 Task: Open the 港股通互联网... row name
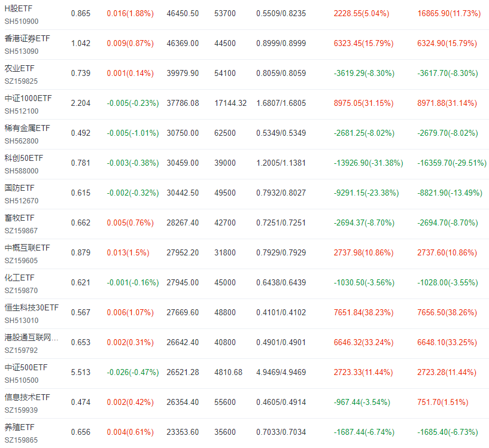click(x=31, y=337)
